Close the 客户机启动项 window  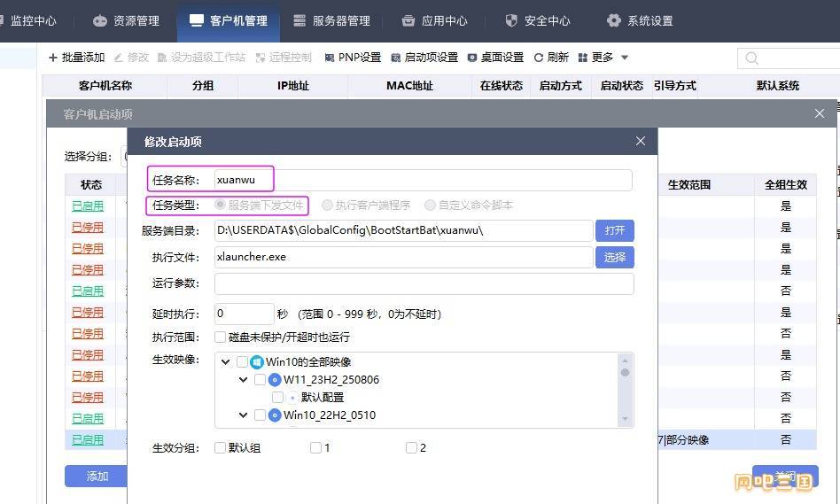pos(819,113)
